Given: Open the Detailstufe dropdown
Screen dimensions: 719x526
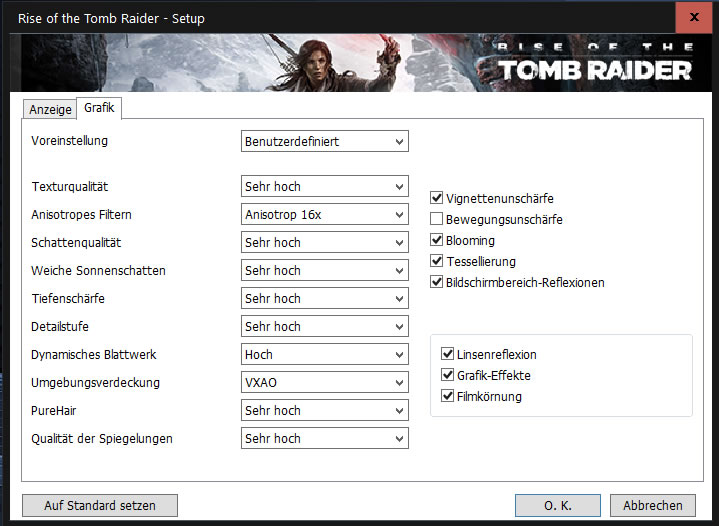Looking at the screenshot, I should pyautogui.click(x=325, y=327).
